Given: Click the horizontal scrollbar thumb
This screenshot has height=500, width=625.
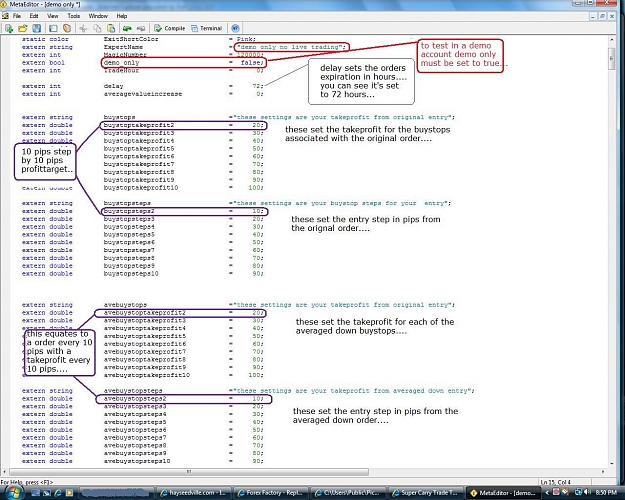Looking at the screenshot, I should [x=189, y=472].
